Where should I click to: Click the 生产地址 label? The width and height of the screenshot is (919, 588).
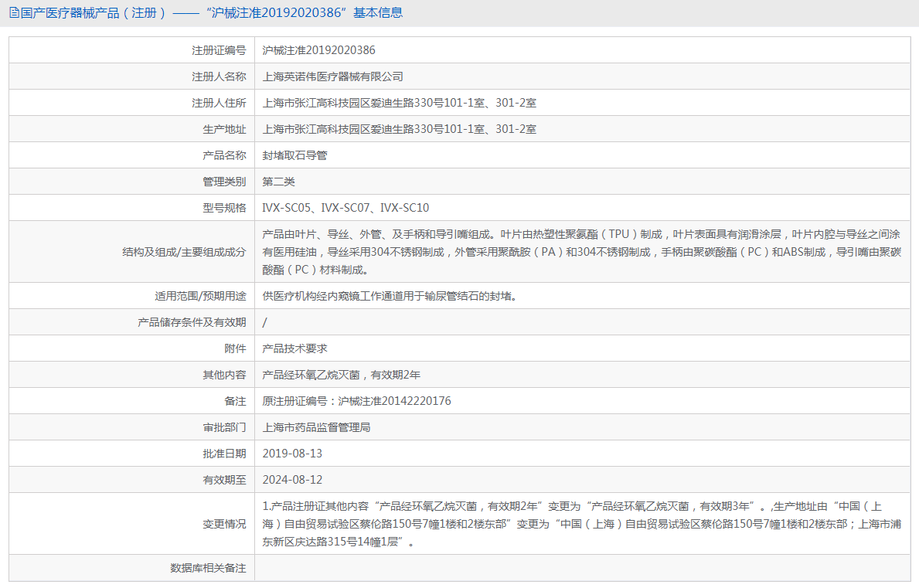(x=224, y=130)
